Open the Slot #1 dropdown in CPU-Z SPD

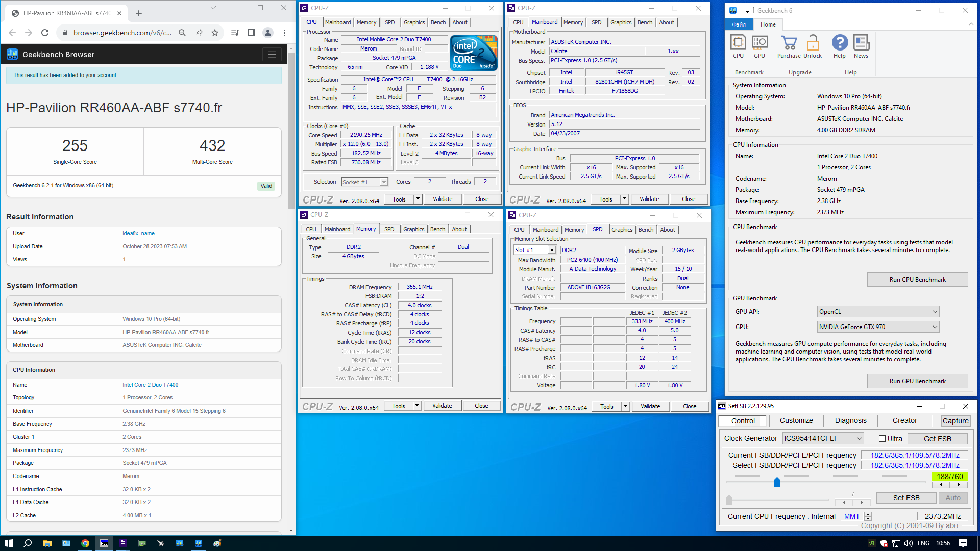coord(534,250)
